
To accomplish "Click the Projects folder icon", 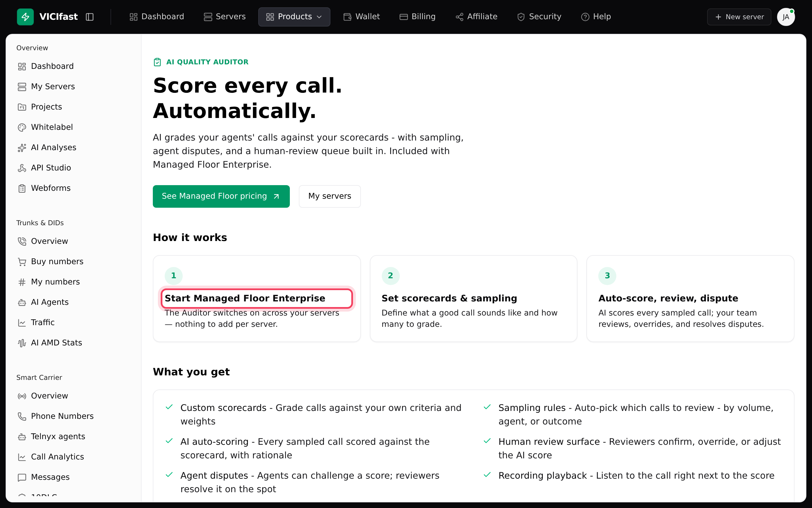I will pos(22,107).
